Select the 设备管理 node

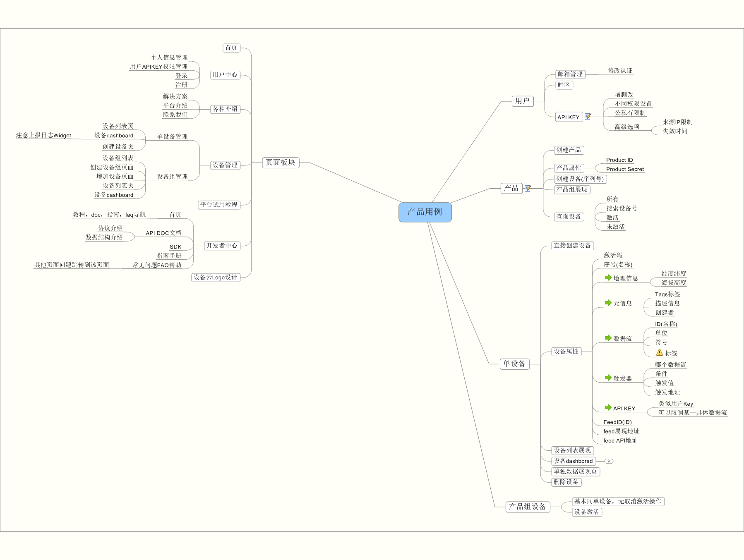tap(225, 165)
